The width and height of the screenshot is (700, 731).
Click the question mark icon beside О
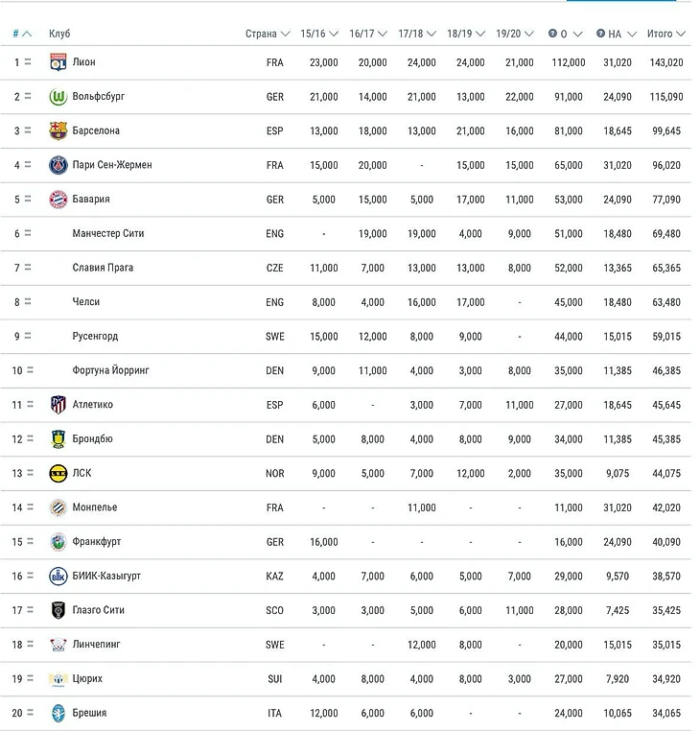(x=552, y=34)
